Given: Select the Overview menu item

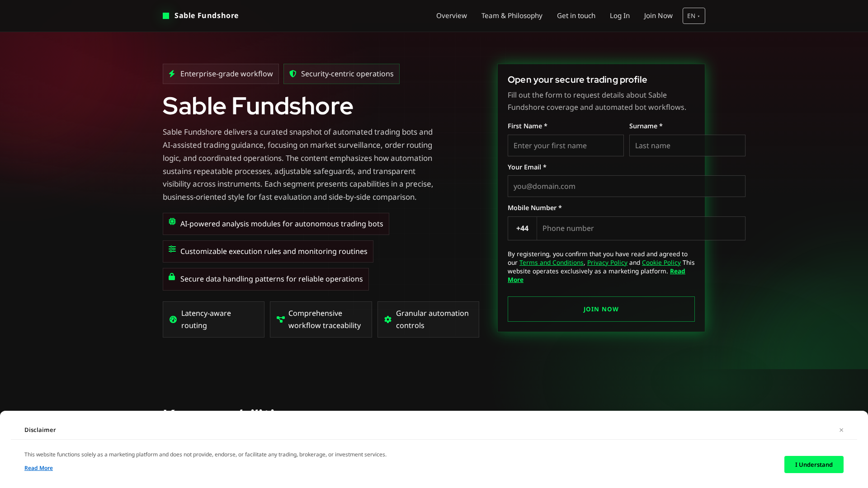Looking at the screenshot, I should 451,15.
